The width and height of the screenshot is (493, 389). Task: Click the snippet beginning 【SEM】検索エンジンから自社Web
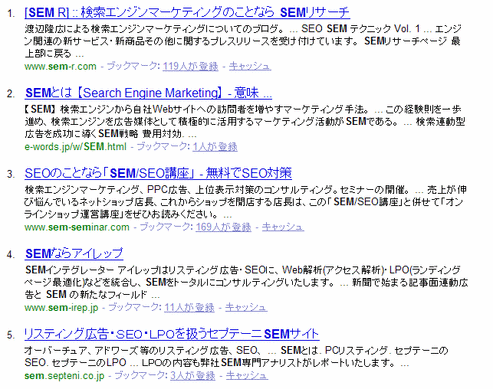[x=245, y=122]
